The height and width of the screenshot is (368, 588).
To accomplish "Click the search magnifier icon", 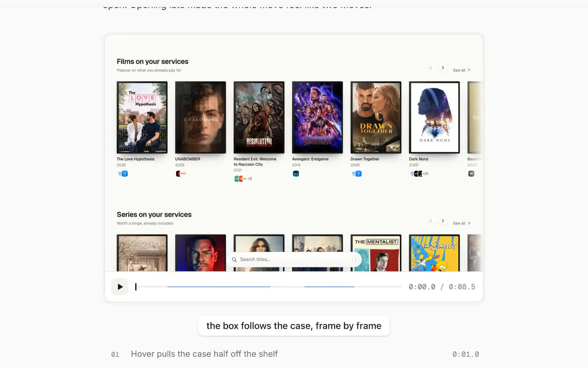I will (234, 259).
